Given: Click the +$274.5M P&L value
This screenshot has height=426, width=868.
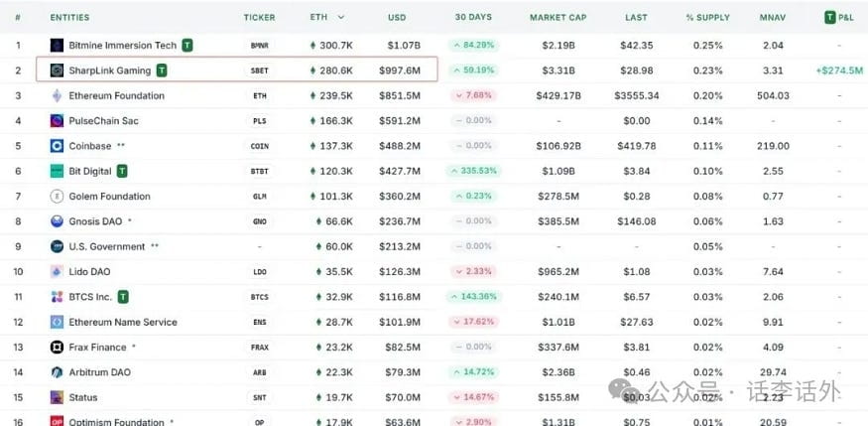Looking at the screenshot, I should coord(839,71).
